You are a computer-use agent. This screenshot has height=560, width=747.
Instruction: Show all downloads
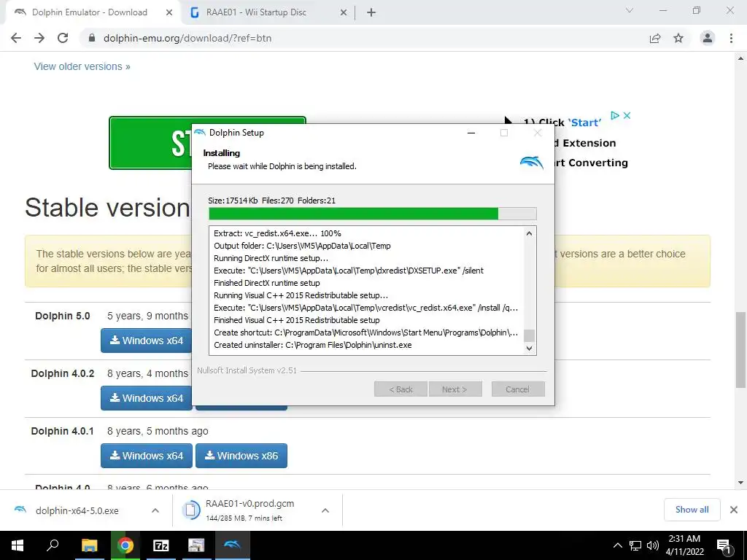692,510
